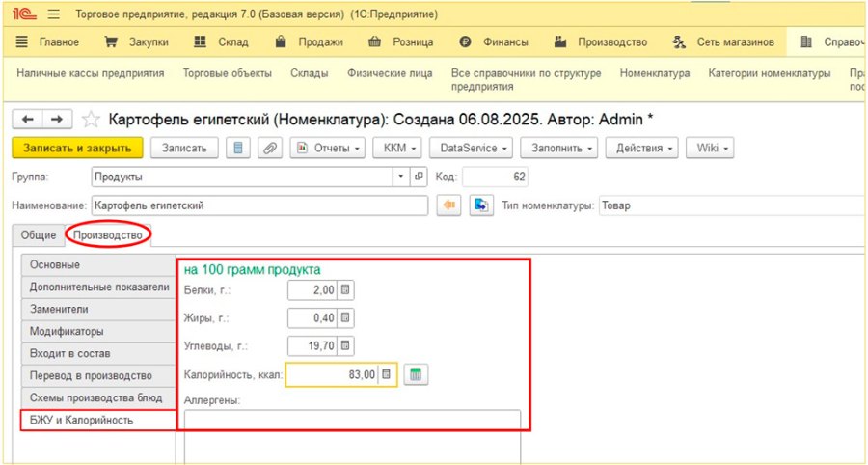868x465 pixels.
Task: Click the blue copy-document icon beside Наименование
Action: point(481,205)
